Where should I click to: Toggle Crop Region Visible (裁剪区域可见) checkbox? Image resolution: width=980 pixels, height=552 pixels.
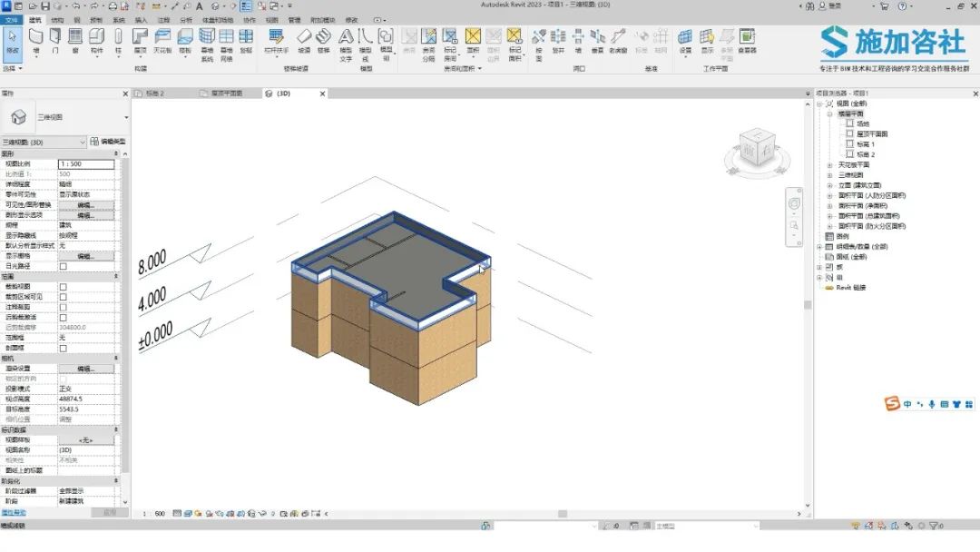click(64, 297)
